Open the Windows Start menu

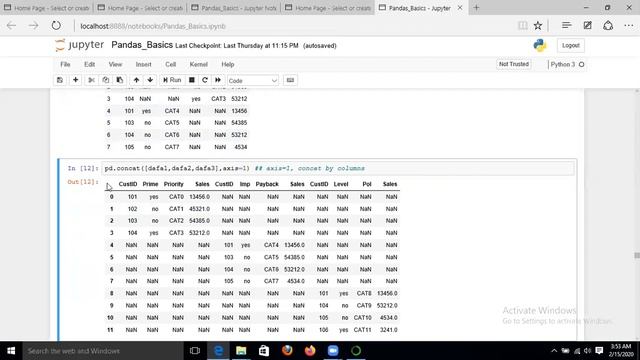(11, 351)
